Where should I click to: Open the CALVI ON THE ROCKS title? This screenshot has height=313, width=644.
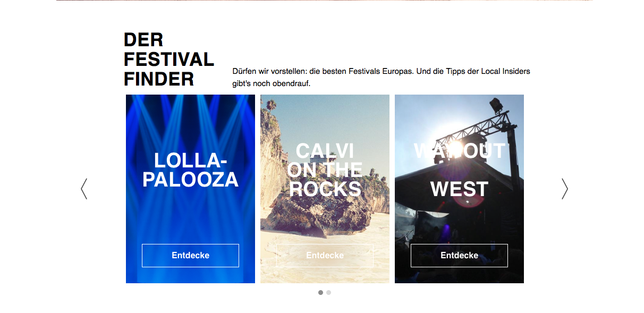pyautogui.click(x=325, y=170)
